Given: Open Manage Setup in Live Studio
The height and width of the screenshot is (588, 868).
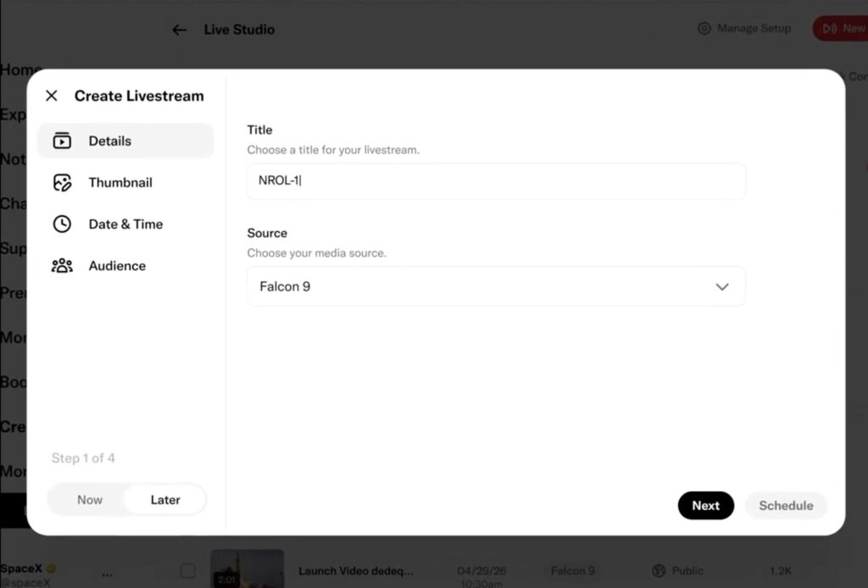Looking at the screenshot, I should coord(744,28).
